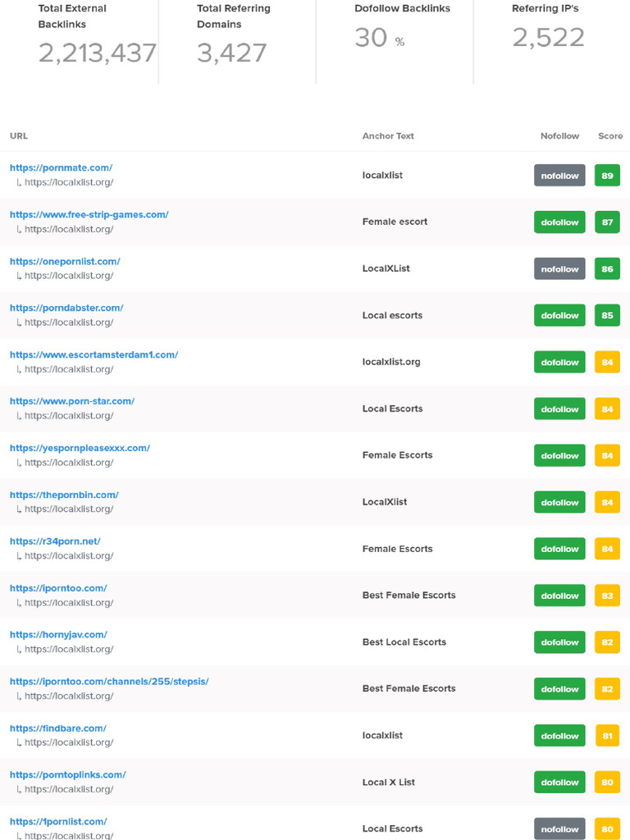The image size is (630, 840).
Task: Click the findbare.com URL link
Action: [x=57, y=728]
